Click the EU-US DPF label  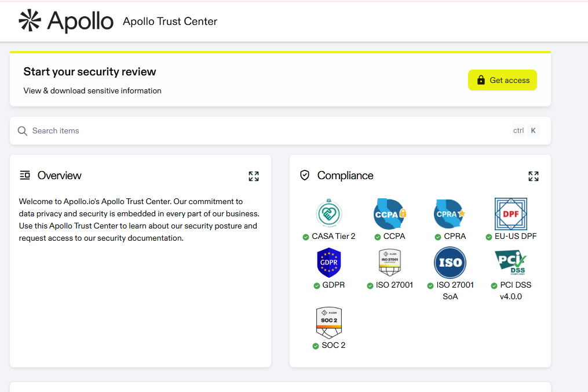[516, 236]
